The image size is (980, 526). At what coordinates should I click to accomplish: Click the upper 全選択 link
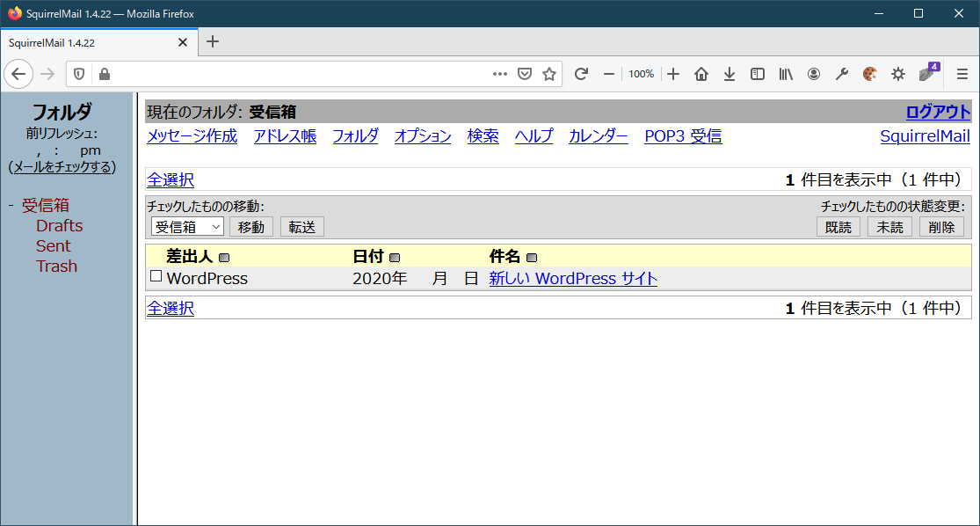point(170,180)
